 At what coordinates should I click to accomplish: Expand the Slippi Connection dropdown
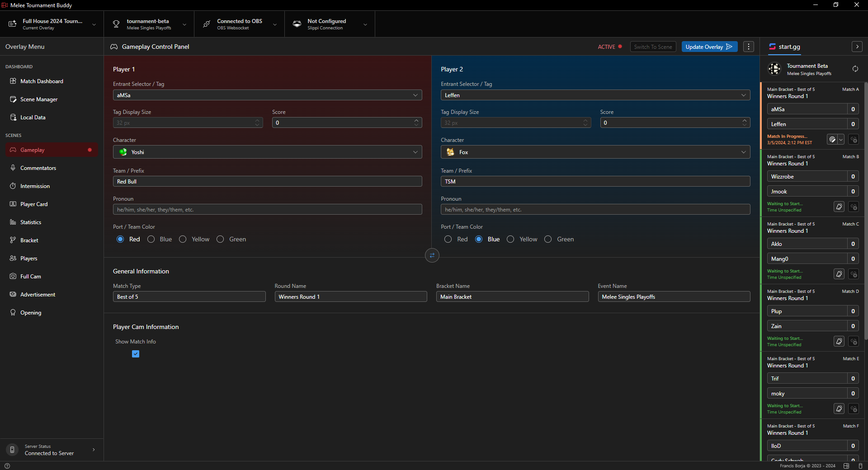pos(365,24)
